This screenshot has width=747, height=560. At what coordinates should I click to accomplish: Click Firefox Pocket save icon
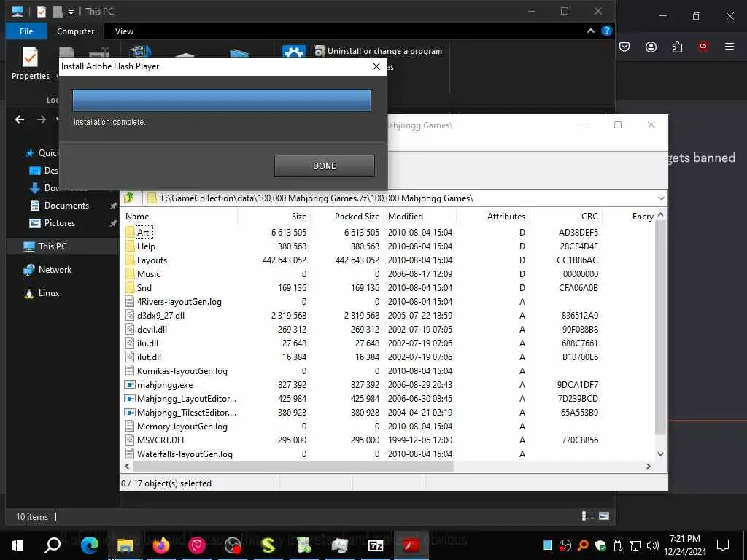pyautogui.click(x=624, y=47)
